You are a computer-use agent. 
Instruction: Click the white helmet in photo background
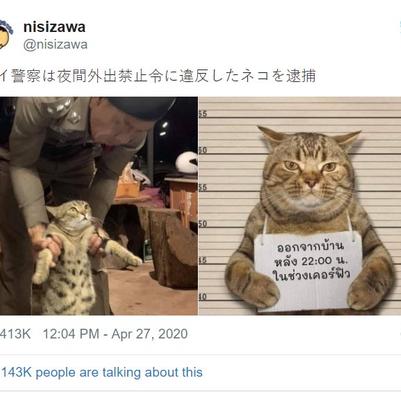(x=187, y=162)
